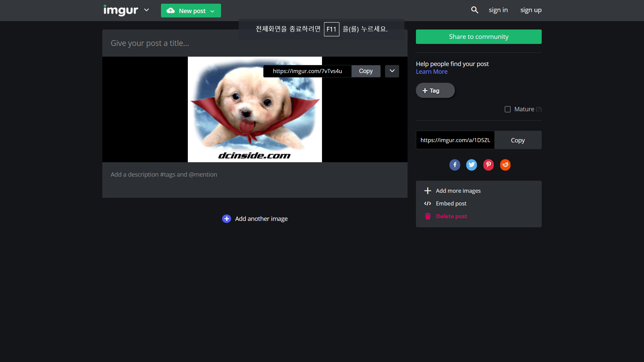644x362 pixels.
Task: Share post via Reddit icon
Action: 505,165
